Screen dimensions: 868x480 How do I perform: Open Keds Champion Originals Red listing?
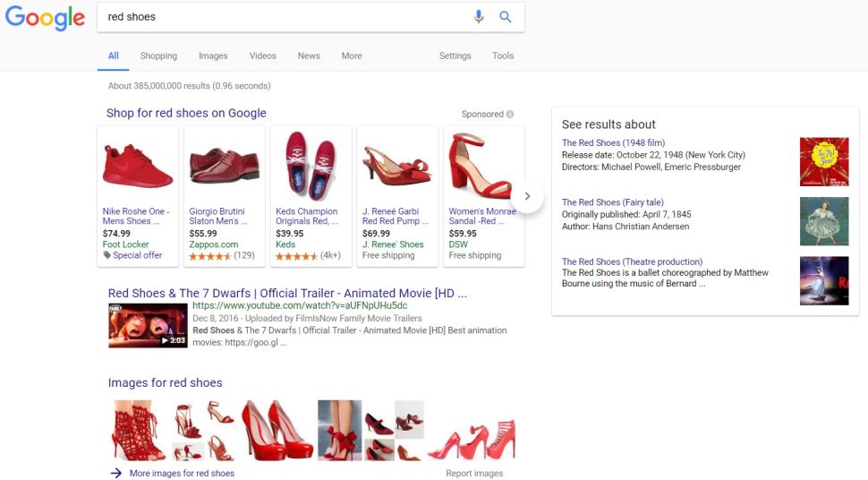click(307, 216)
